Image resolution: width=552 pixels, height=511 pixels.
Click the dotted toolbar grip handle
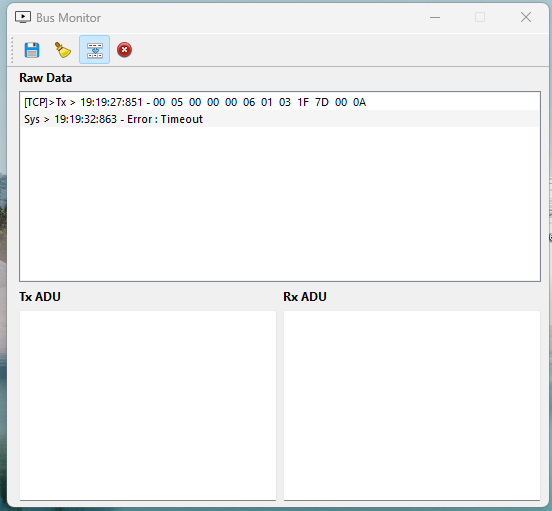12,50
